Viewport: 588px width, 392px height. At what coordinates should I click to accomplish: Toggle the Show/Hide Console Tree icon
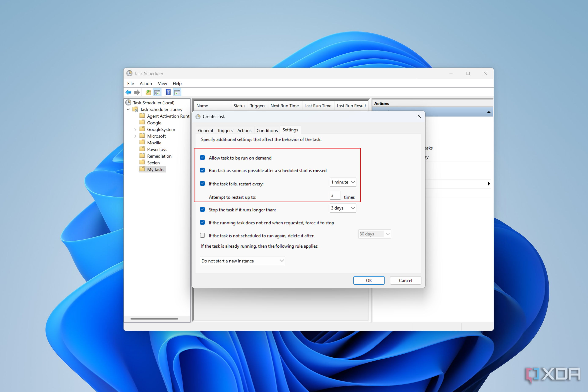point(157,92)
